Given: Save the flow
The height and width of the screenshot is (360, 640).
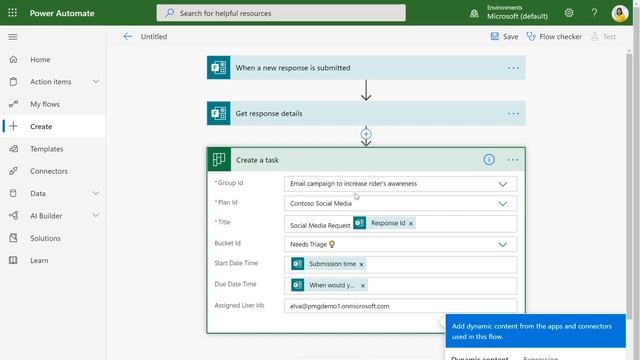Looking at the screenshot, I should 504,37.
